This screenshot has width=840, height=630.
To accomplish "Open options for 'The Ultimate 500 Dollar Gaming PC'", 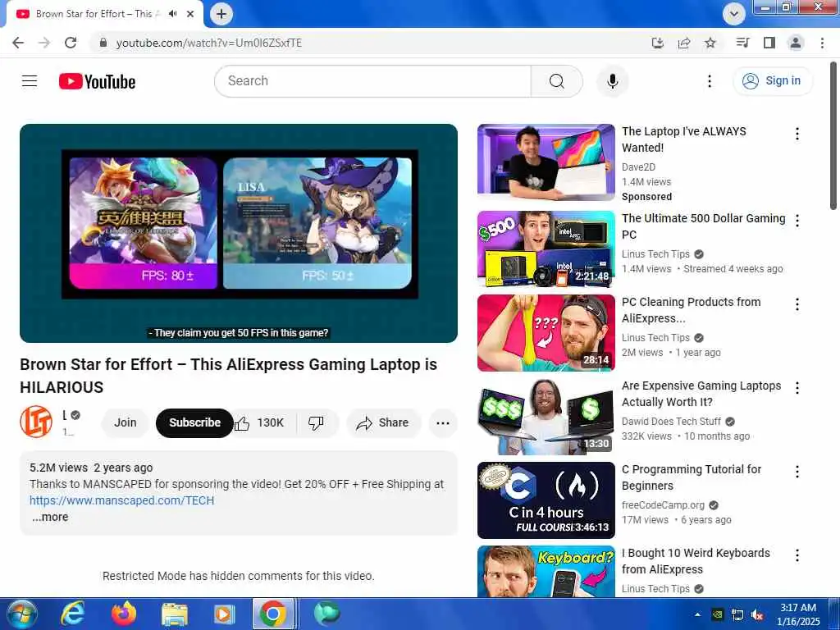I will tap(797, 221).
